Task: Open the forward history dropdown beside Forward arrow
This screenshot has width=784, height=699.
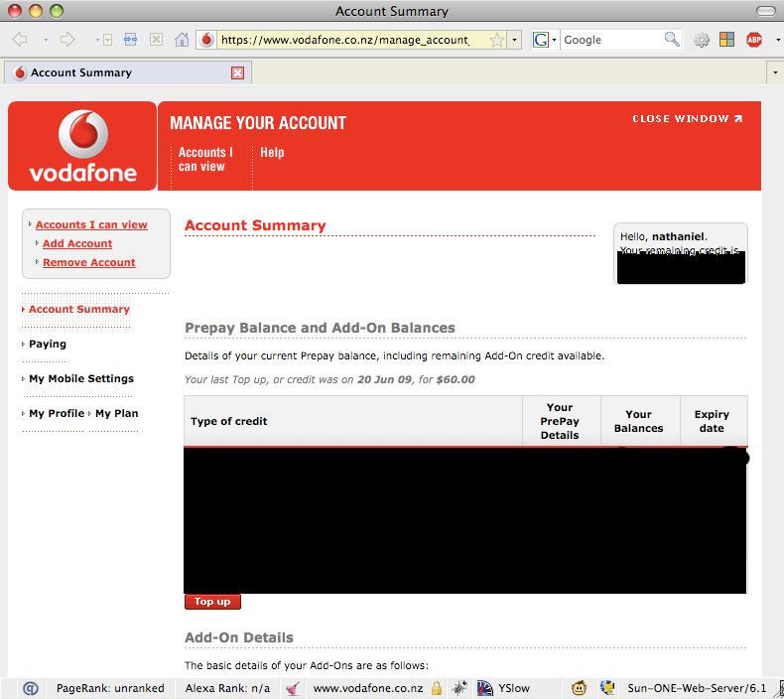Action: click(97, 40)
